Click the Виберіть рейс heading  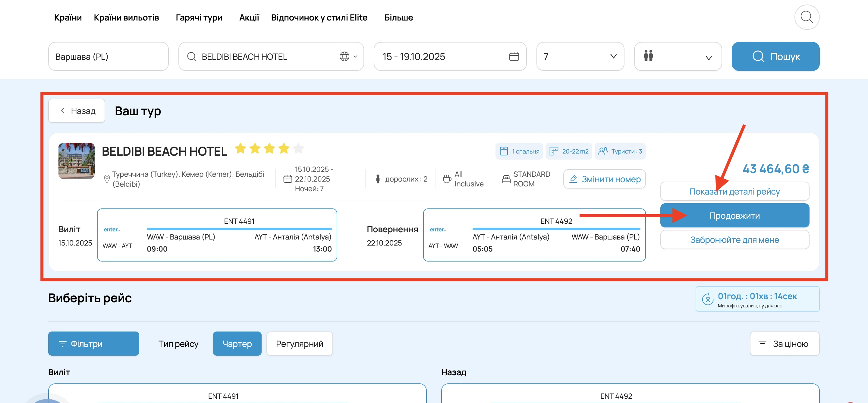click(90, 298)
